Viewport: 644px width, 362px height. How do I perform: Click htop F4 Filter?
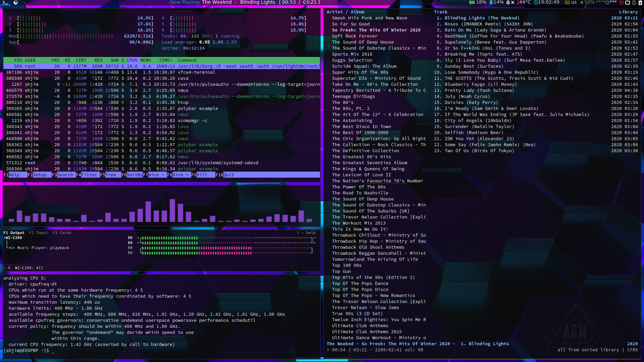88,175
